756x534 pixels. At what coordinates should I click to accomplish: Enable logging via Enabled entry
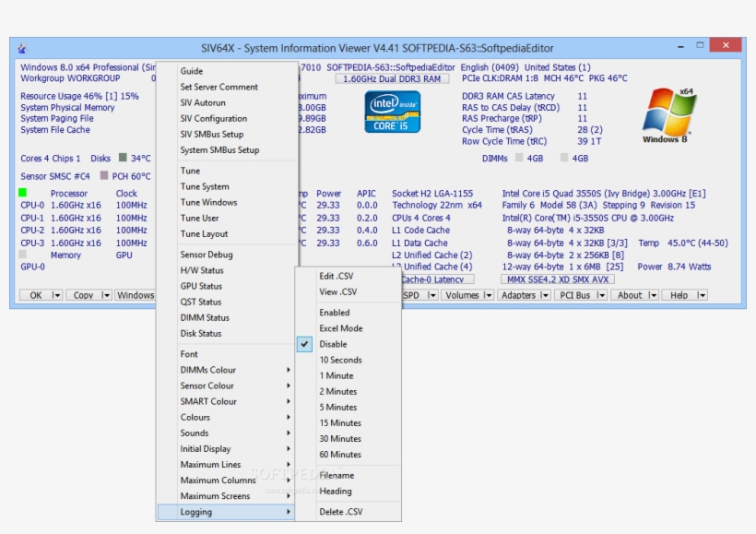click(x=348, y=313)
